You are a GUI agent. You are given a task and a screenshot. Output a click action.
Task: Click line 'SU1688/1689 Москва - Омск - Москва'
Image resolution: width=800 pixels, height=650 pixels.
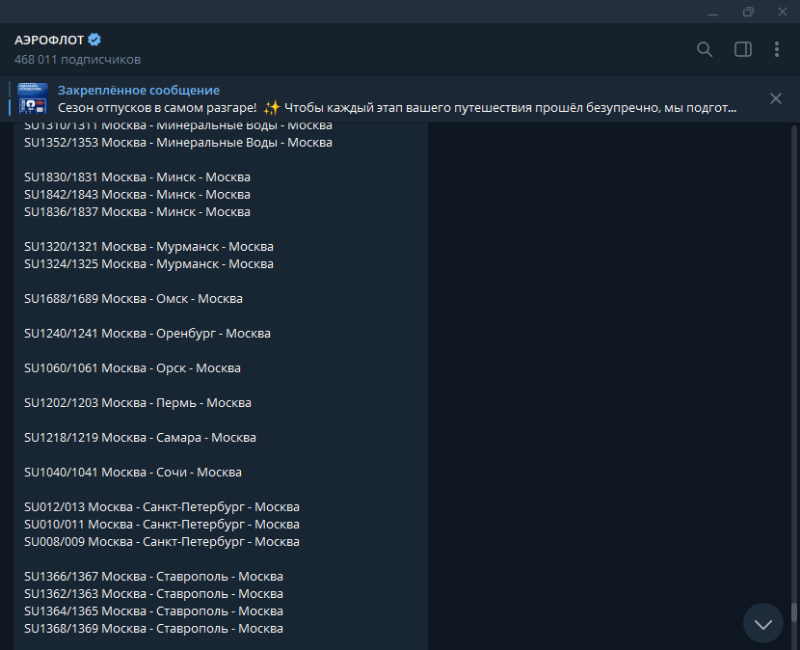[133, 298]
